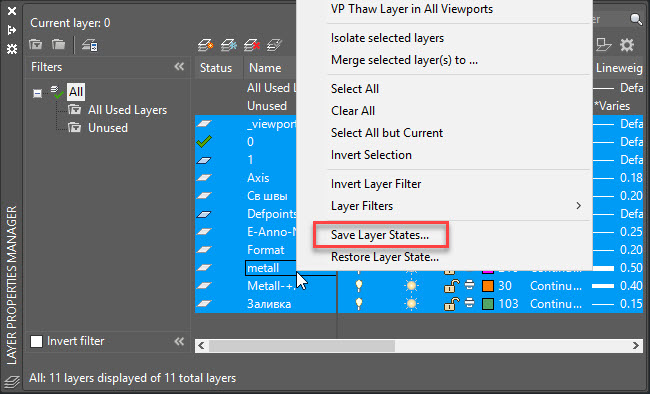Open Continuous linetype for Metall-+ layer
The height and width of the screenshot is (394, 650).
(556, 286)
